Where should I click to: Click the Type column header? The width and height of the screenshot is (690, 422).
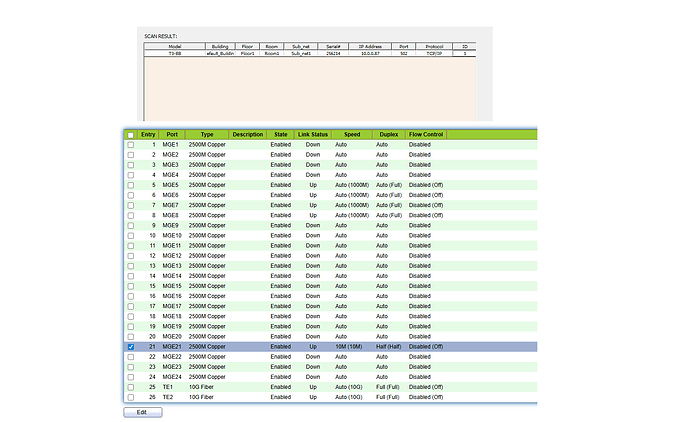(207, 134)
